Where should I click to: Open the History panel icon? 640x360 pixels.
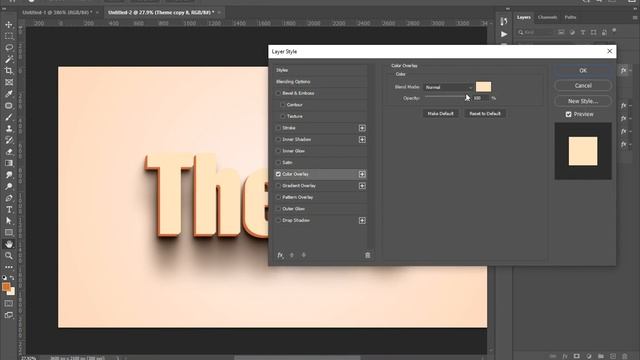click(x=504, y=22)
